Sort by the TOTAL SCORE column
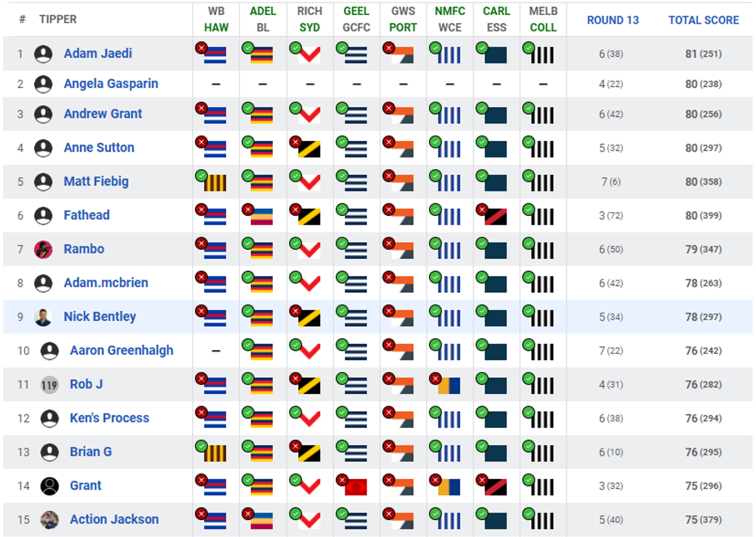Screen dimensions: 756x537 [x=704, y=20]
